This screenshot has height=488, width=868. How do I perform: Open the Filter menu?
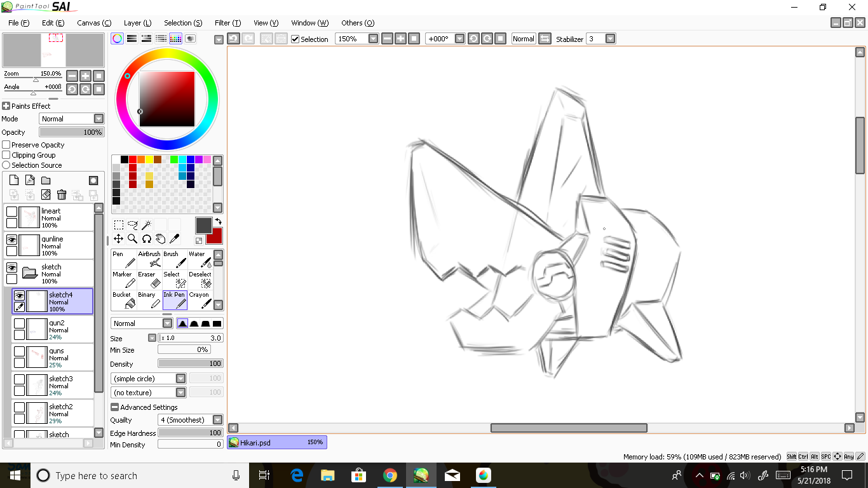click(227, 23)
